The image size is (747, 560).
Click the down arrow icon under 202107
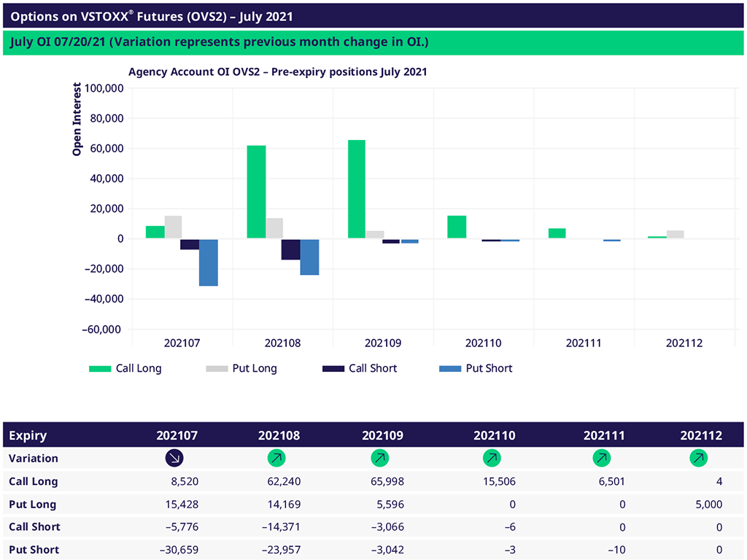click(x=174, y=459)
